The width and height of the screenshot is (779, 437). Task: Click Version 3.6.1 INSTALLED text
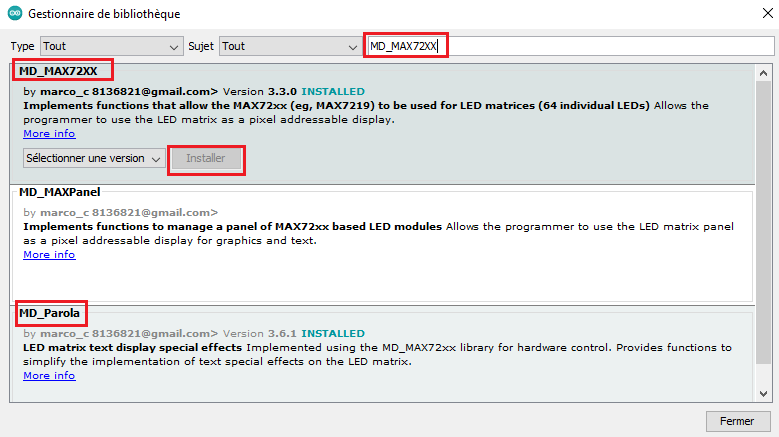294,334
